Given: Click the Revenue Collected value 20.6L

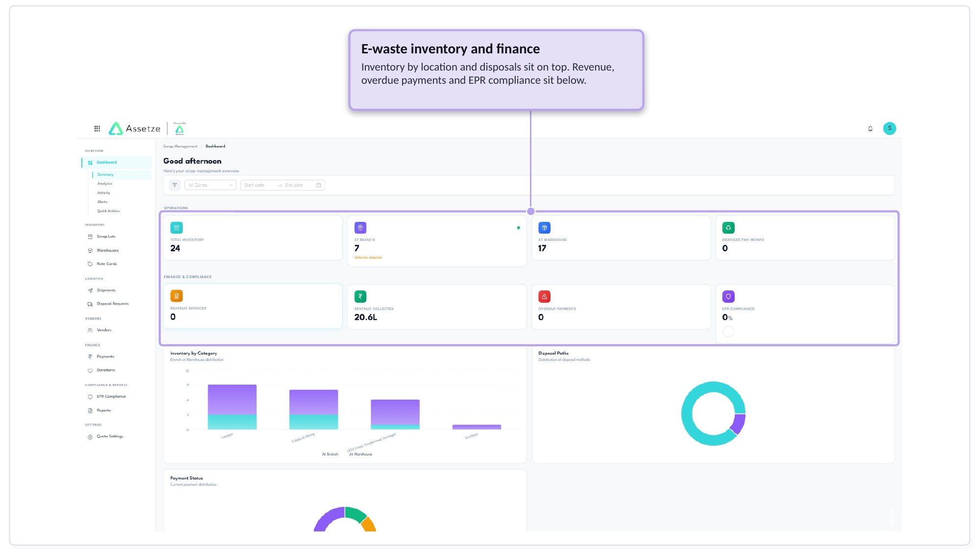Looking at the screenshot, I should click(x=366, y=317).
